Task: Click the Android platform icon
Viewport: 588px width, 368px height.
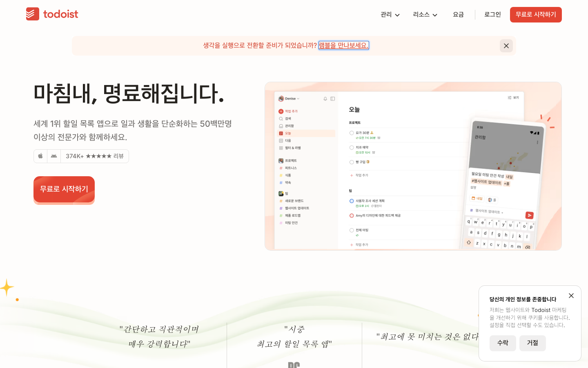Action: pyautogui.click(x=54, y=156)
